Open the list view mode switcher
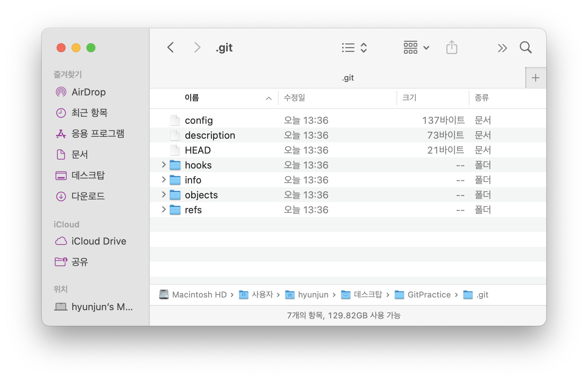This screenshot has width=588, height=381. coord(354,48)
